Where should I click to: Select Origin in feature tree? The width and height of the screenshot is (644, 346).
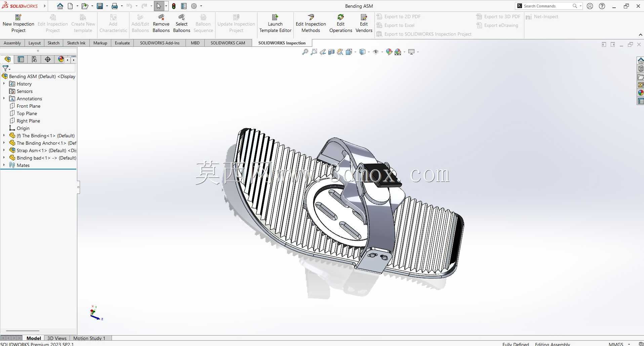point(23,128)
